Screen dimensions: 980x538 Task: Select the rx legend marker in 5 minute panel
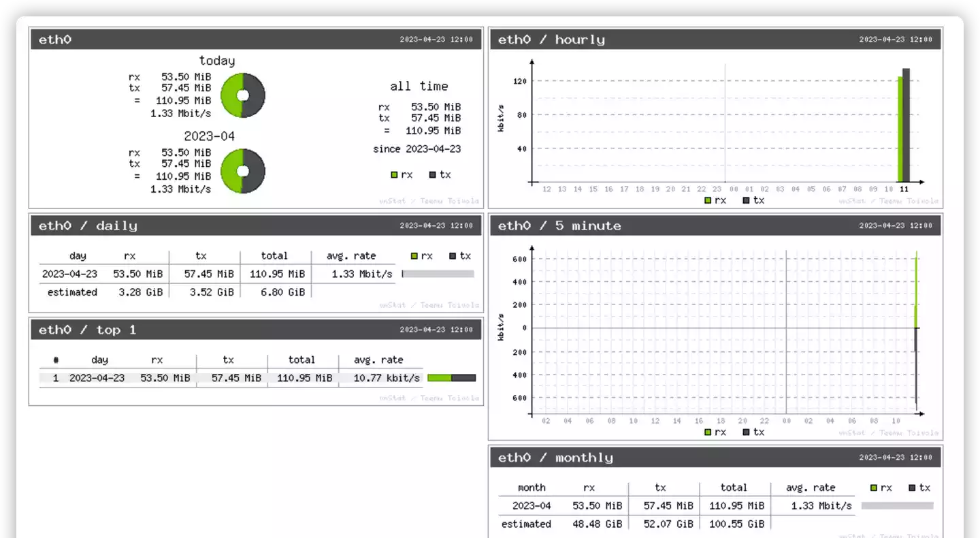pos(708,432)
